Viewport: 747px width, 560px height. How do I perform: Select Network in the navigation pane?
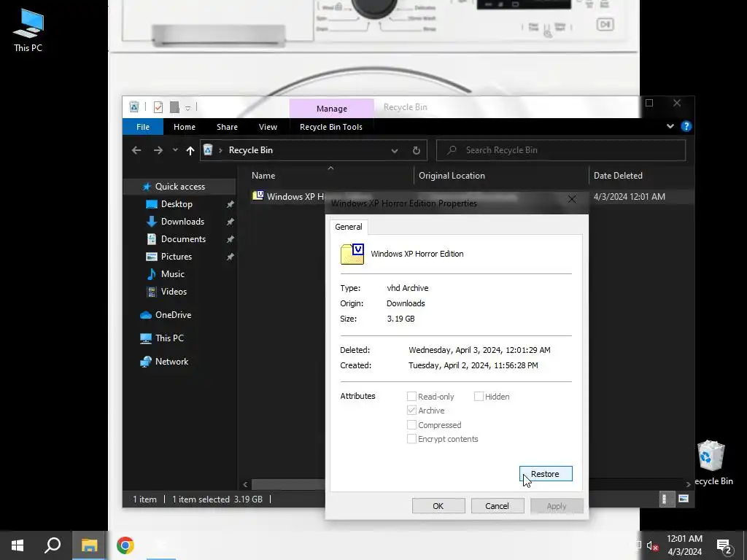(171, 362)
